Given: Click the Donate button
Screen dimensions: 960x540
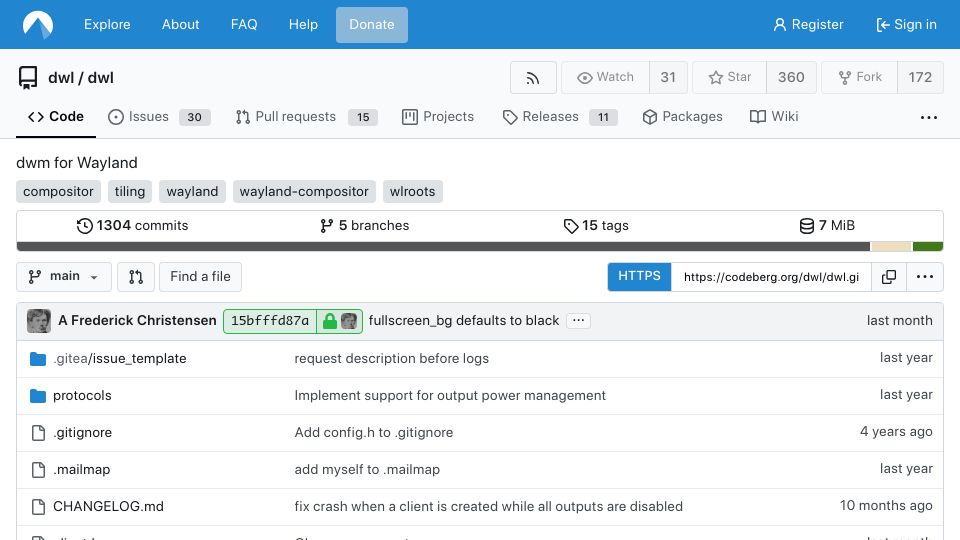Looking at the screenshot, I should [372, 24].
